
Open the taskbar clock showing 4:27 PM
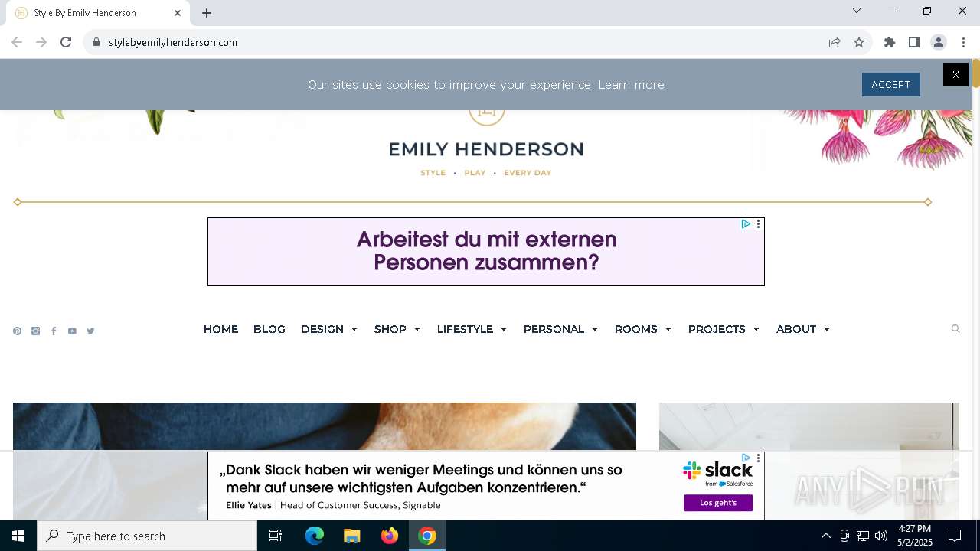tap(915, 536)
